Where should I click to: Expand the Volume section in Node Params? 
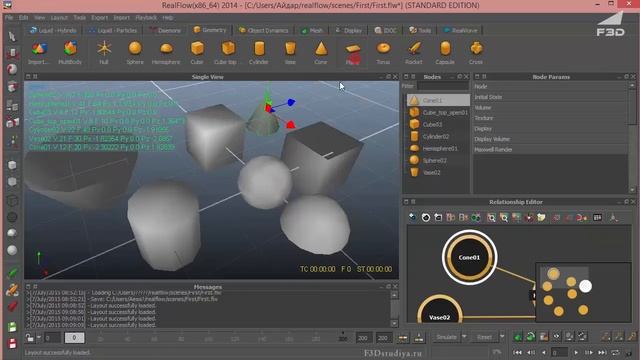(x=550, y=108)
